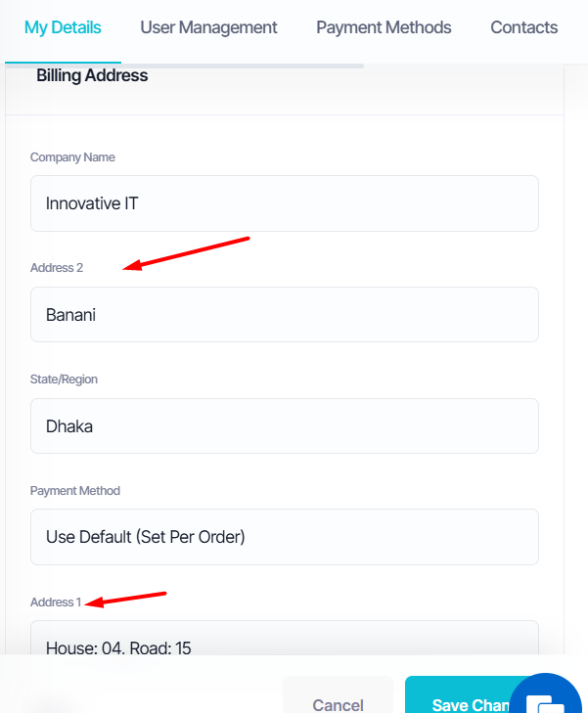Image resolution: width=588 pixels, height=713 pixels.
Task: Open the User Management tab
Action: coord(208,27)
